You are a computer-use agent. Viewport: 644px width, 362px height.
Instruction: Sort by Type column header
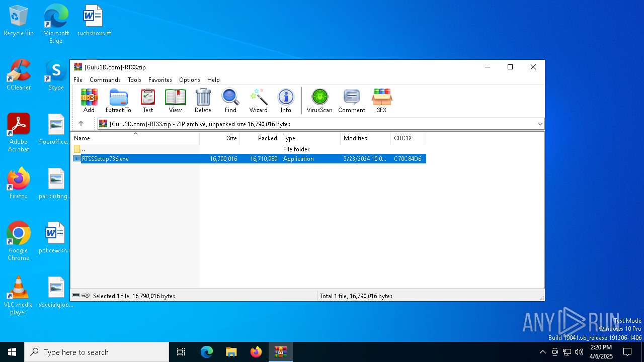310,138
